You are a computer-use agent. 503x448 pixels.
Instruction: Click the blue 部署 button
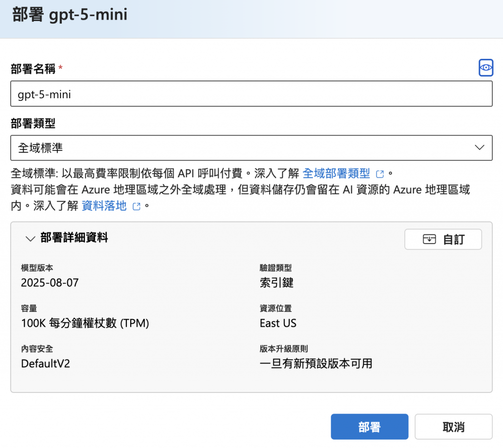(369, 426)
